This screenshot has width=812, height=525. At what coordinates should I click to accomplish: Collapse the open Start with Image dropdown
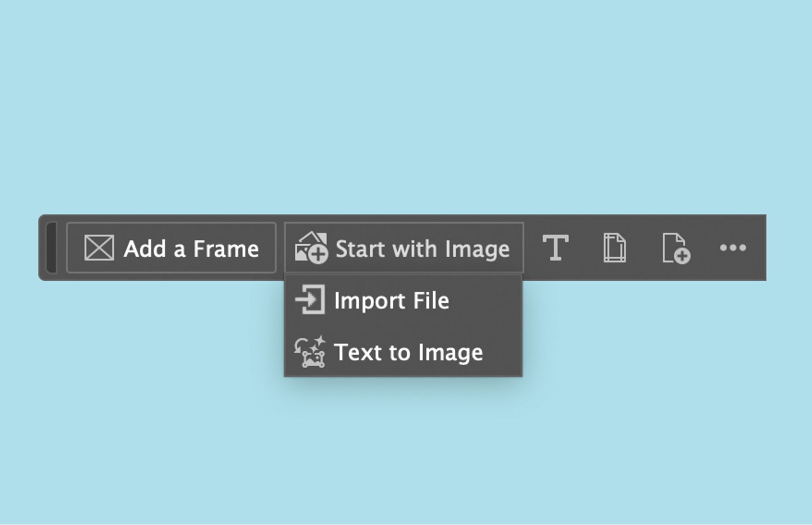pos(404,249)
